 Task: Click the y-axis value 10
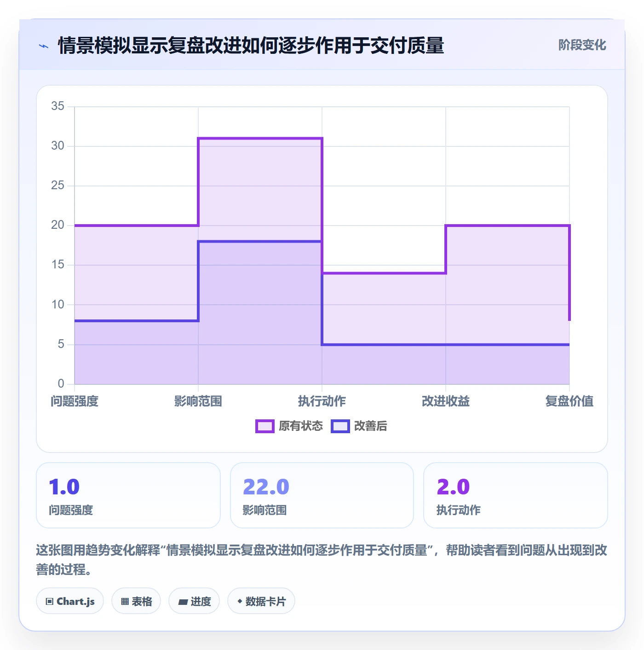pos(58,305)
